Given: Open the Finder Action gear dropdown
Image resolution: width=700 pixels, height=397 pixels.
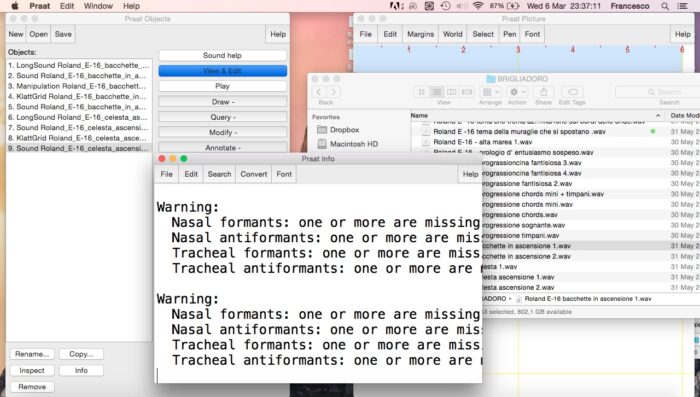Looking at the screenshot, I should pos(517,92).
